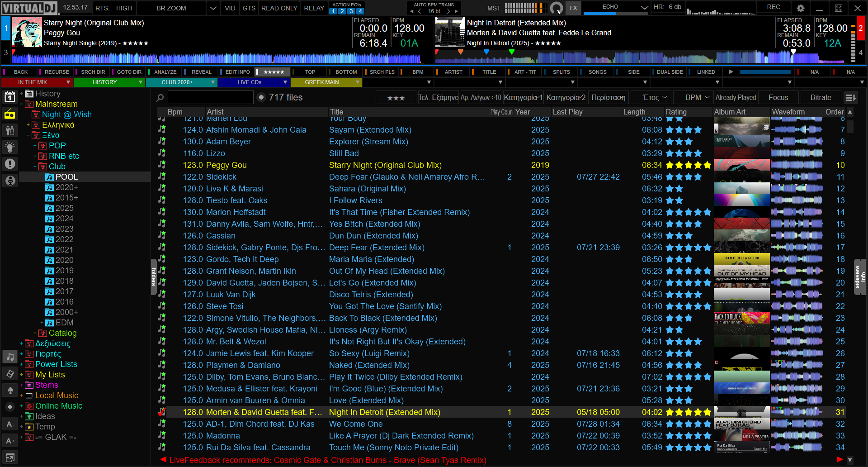
Task: Click the increase font size A+ icon
Action: coord(9,440)
